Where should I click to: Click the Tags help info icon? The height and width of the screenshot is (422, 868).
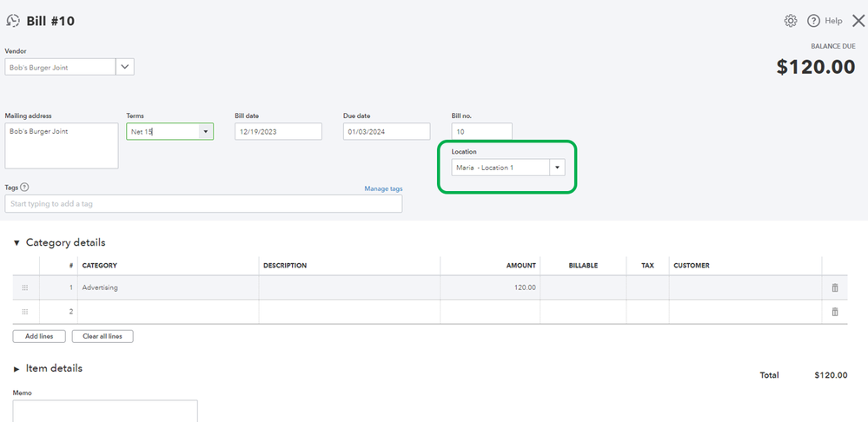(x=24, y=187)
